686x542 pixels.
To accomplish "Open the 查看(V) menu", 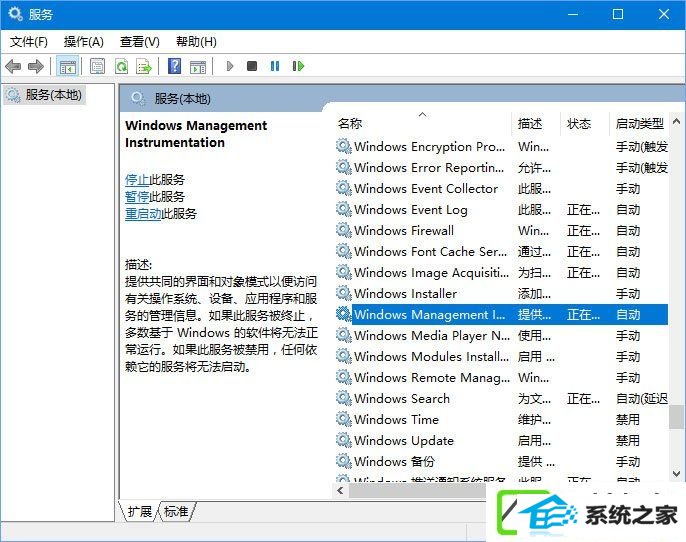I will click(x=140, y=42).
